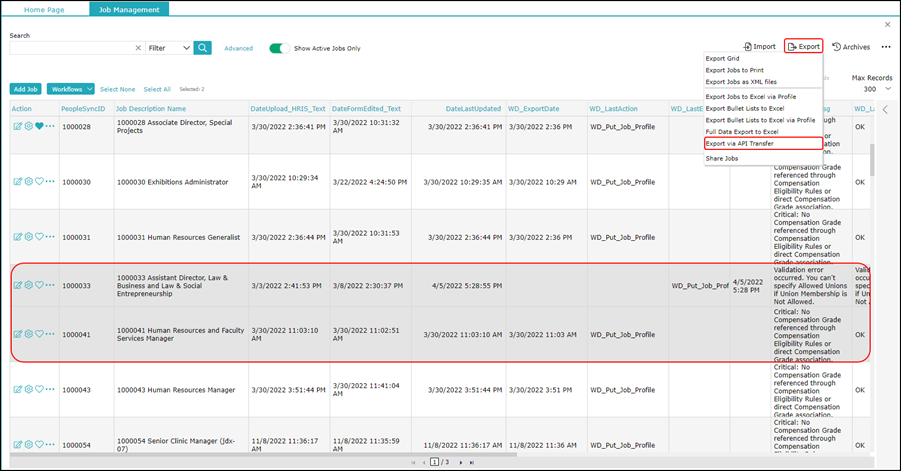Screen dimensions: 901x471
Task: Open the Workflows dropdown button
Action: (x=70, y=89)
